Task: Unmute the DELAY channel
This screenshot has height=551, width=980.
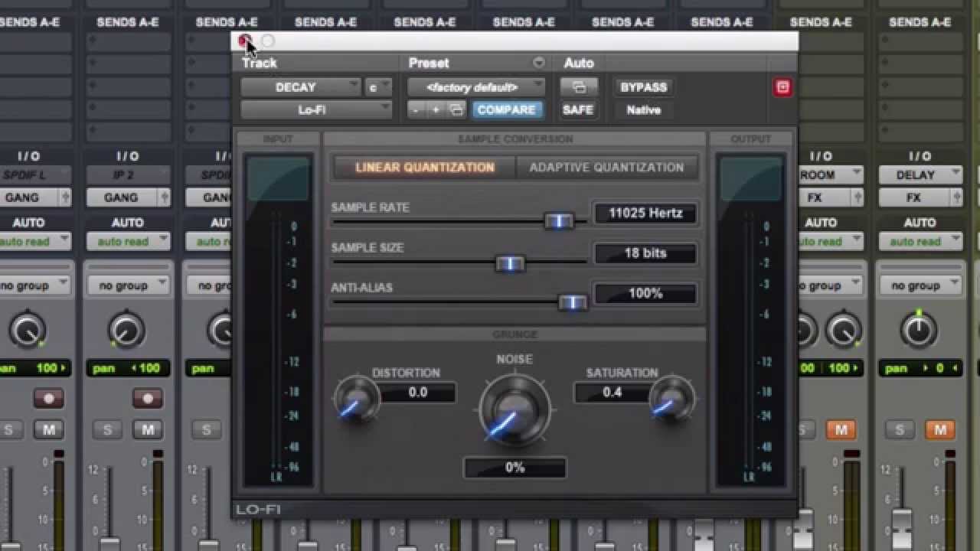Action: [x=940, y=430]
